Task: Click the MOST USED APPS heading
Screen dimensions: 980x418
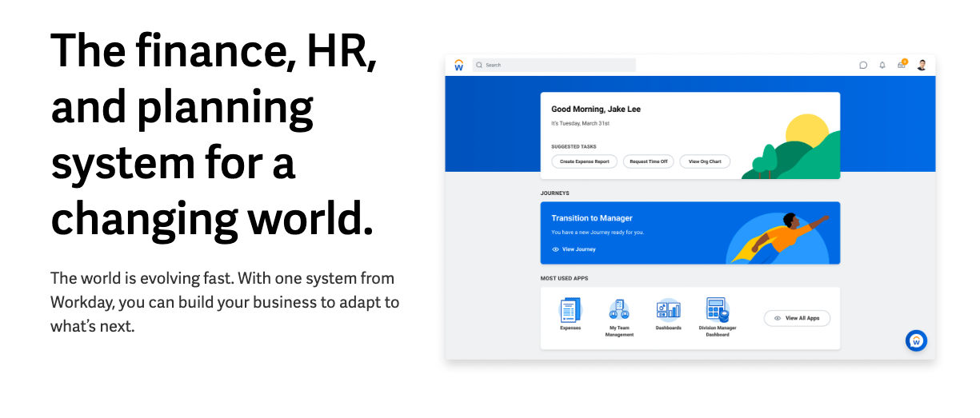Action: point(565,279)
